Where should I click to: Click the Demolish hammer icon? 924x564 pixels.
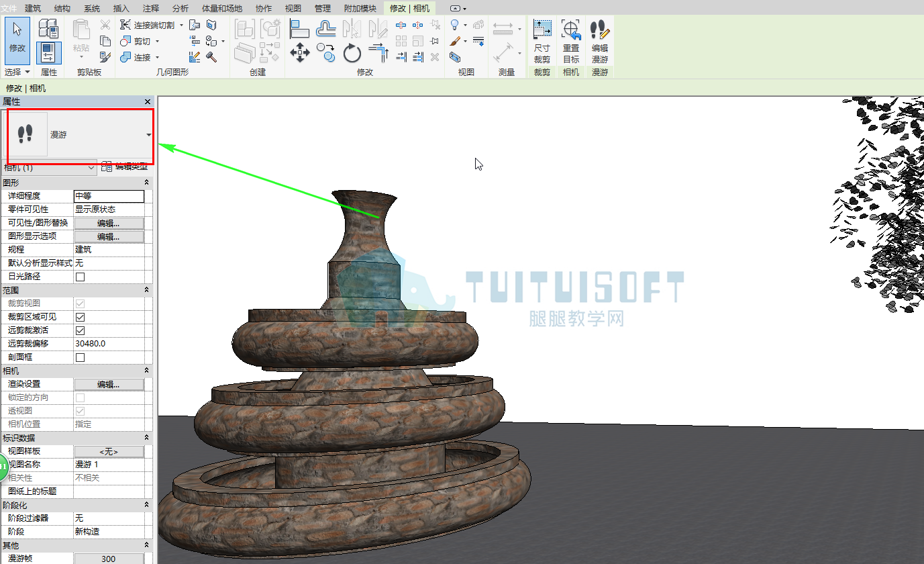click(211, 57)
